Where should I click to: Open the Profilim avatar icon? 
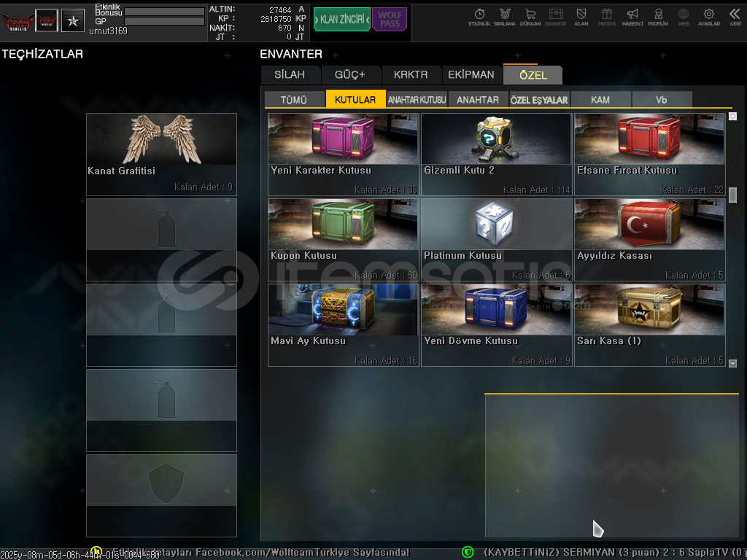pos(658,17)
